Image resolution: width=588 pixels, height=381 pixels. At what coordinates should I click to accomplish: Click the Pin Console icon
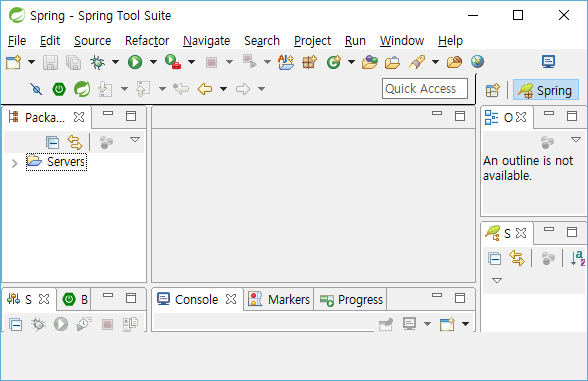click(x=386, y=324)
